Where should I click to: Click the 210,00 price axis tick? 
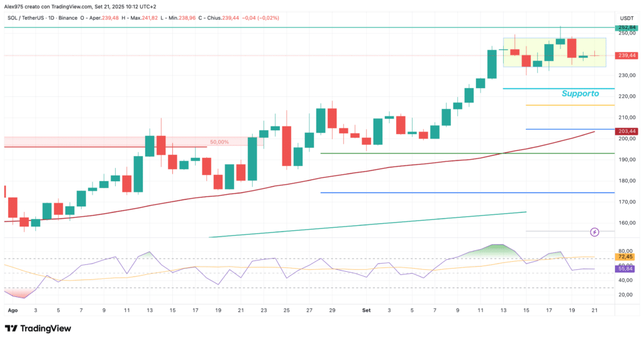pyautogui.click(x=627, y=118)
